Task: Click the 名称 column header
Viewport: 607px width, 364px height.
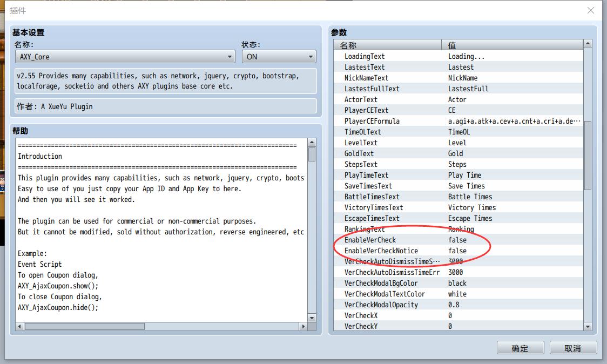Action: coord(388,45)
